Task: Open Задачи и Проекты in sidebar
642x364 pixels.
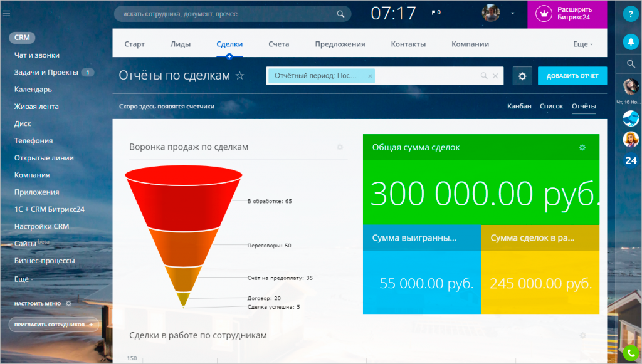Action: (x=46, y=73)
